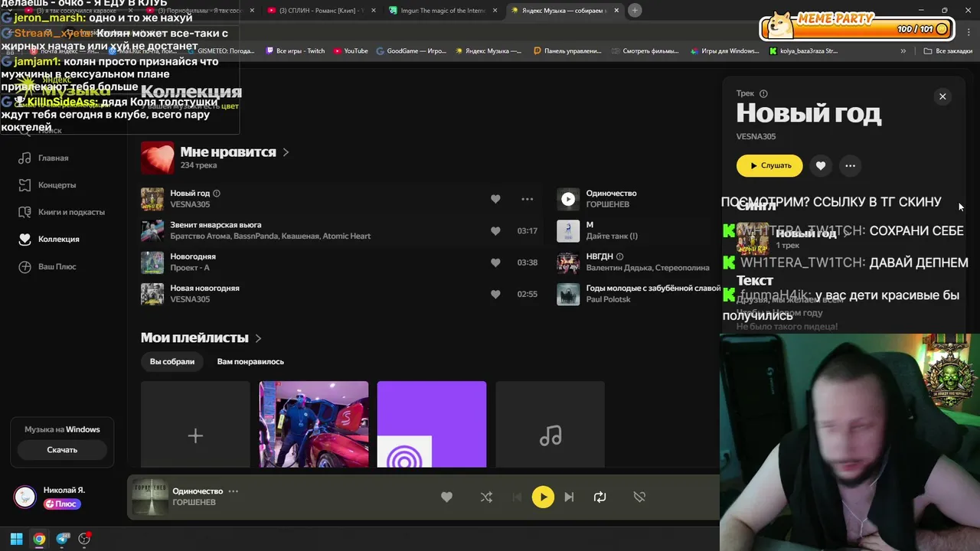
Task: Close the Новый год track panel
Action: coord(942,96)
